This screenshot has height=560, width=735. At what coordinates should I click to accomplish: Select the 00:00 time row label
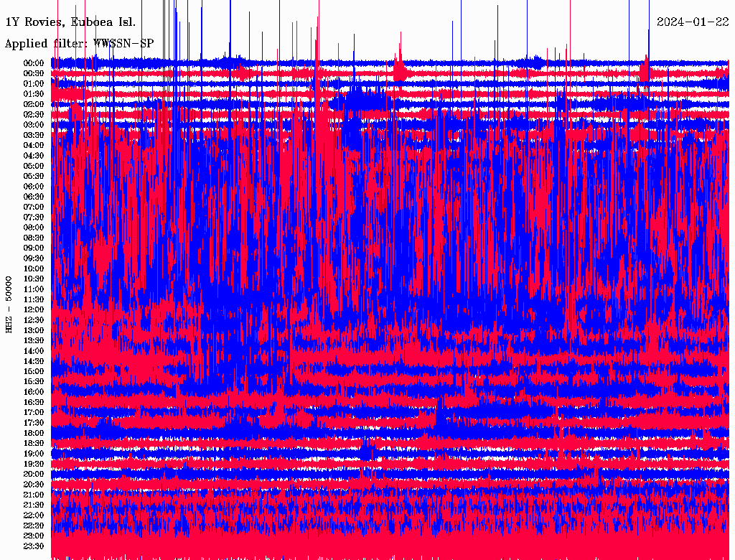[x=34, y=63]
